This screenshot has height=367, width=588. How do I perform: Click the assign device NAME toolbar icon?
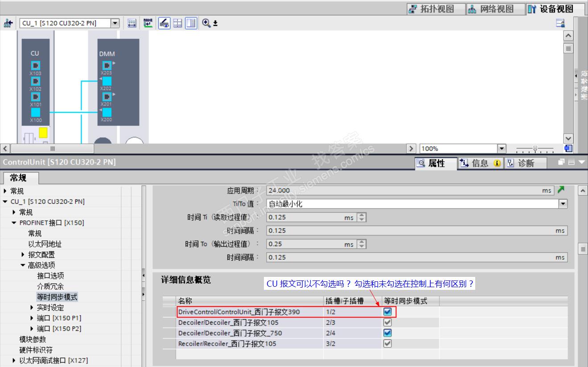tap(148, 23)
